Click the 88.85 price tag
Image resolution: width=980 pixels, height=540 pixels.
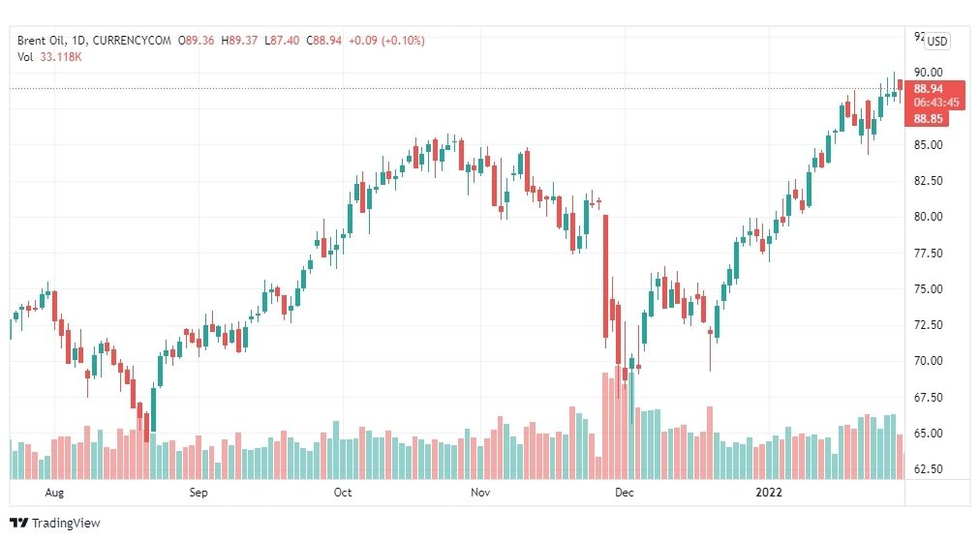(x=928, y=119)
